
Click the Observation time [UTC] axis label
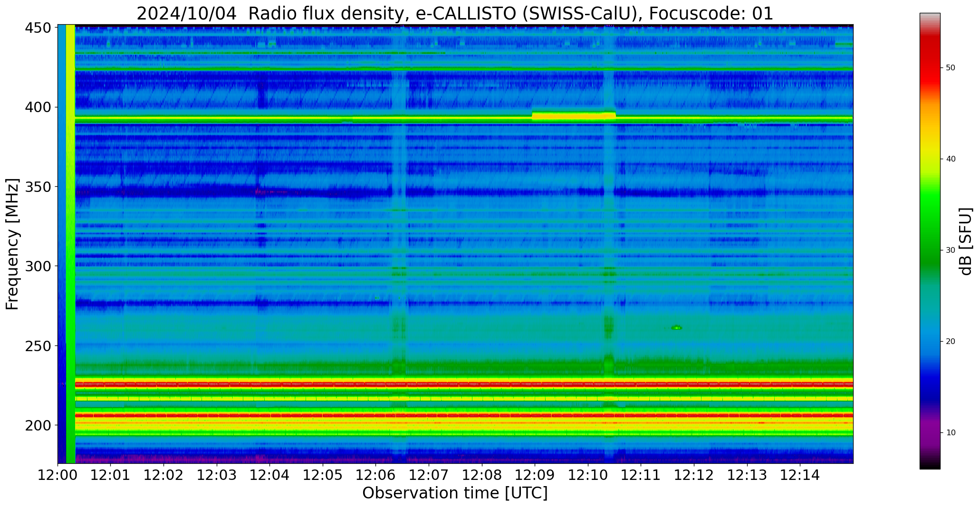click(455, 493)
